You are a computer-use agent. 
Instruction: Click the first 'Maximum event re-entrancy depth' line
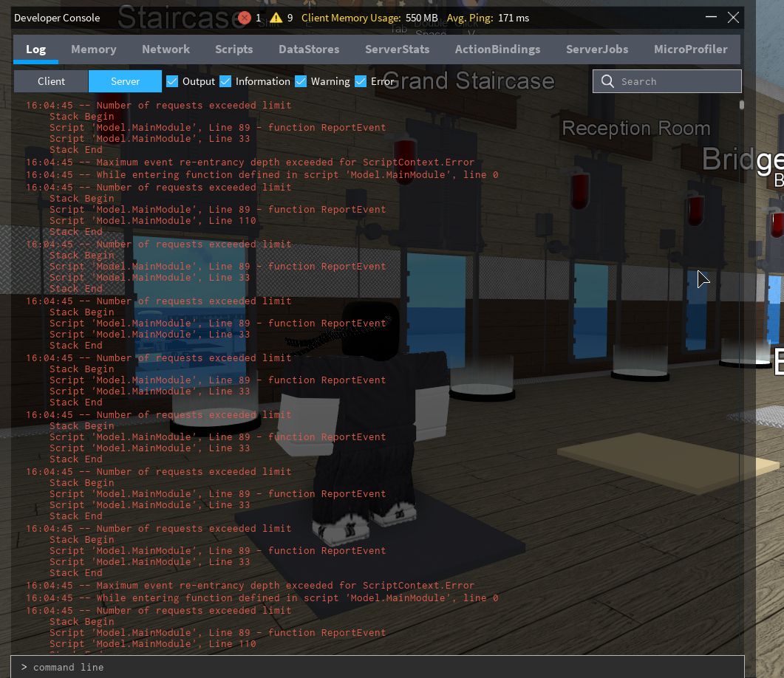pos(250,162)
